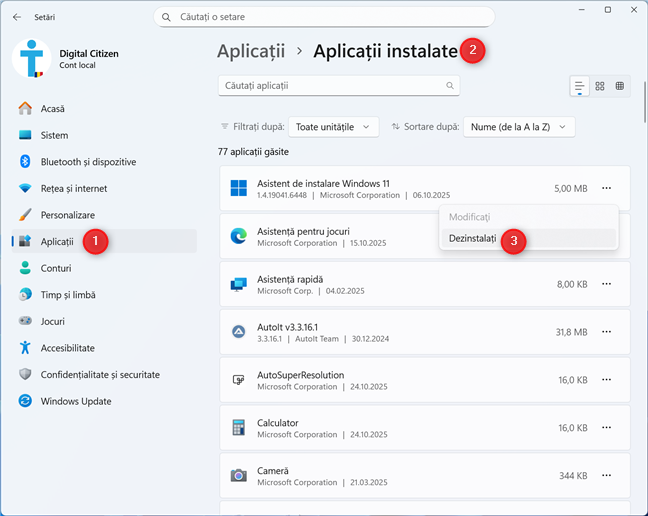Viewport: 648px width, 516px height.
Task: Open more options for Calculator
Action: (606, 428)
